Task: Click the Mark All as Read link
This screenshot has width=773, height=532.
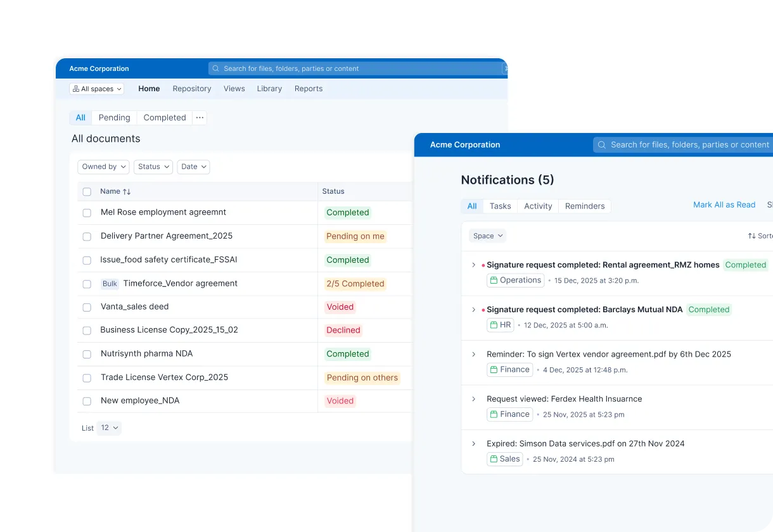Action: (x=724, y=205)
